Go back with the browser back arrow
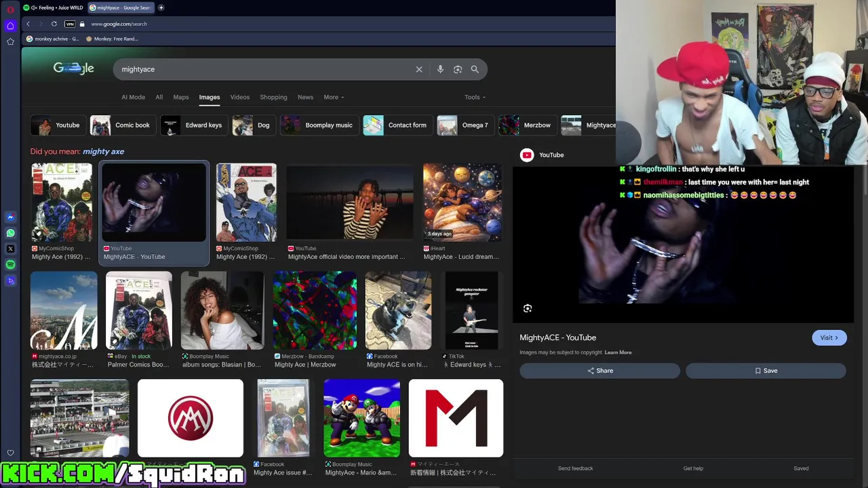 tap(28, 24)
